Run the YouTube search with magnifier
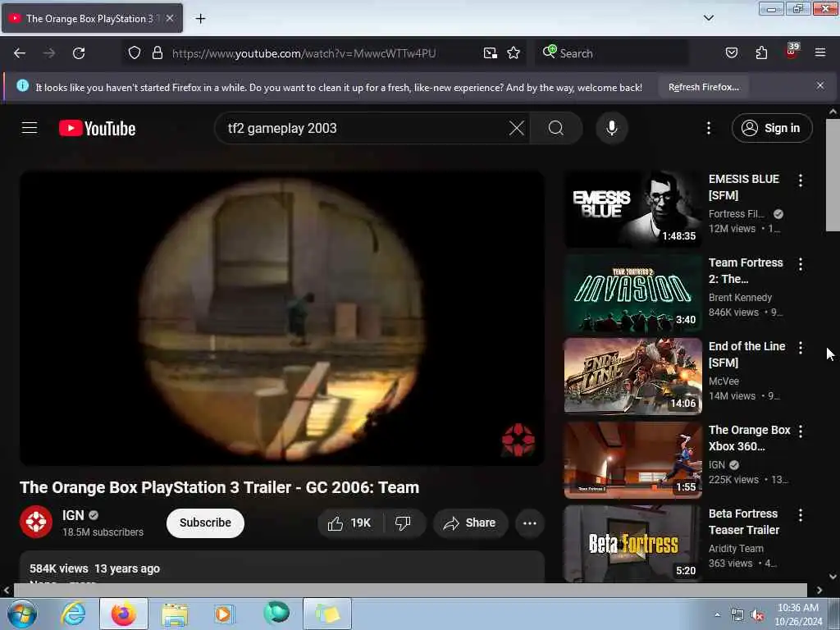Image resolution: width=840 pixels, height=630 pixels. 556,128
